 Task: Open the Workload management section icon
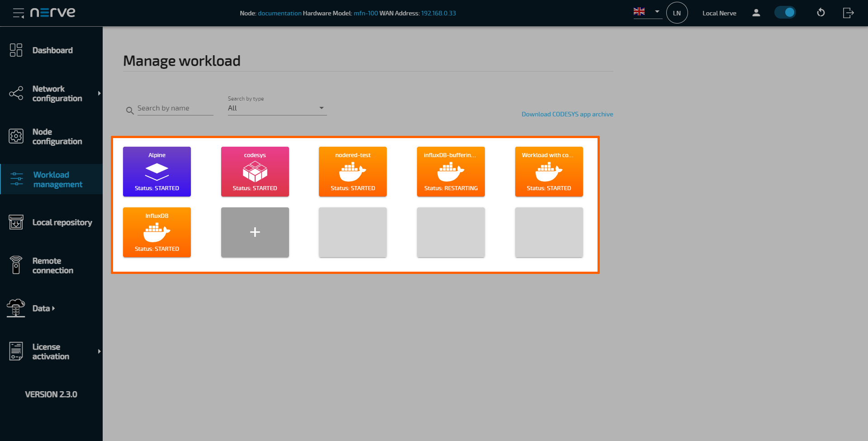click(x=16, y=179)
